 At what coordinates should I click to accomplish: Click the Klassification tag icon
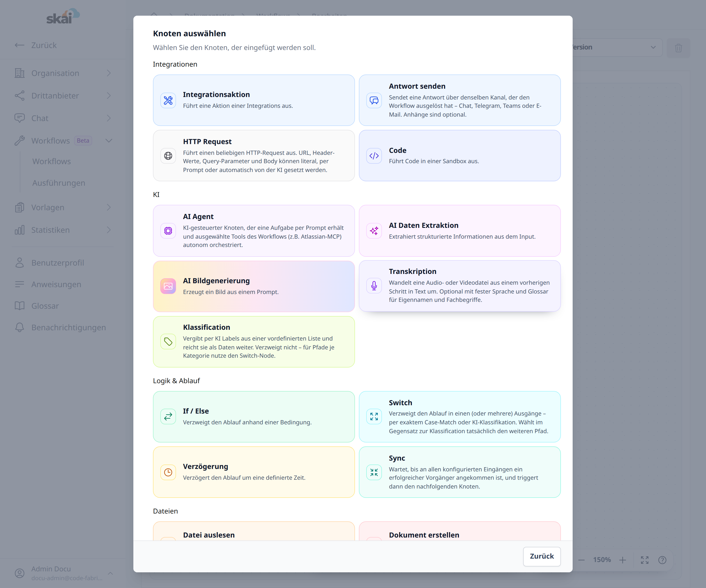(168, 341)
